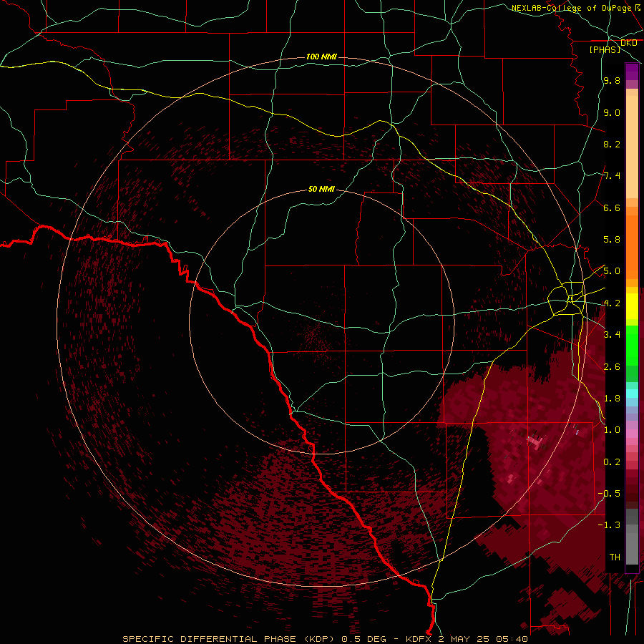Click the orange color bar segment
Viewport: 644px width, 644px height.
[x=632, y=247]
